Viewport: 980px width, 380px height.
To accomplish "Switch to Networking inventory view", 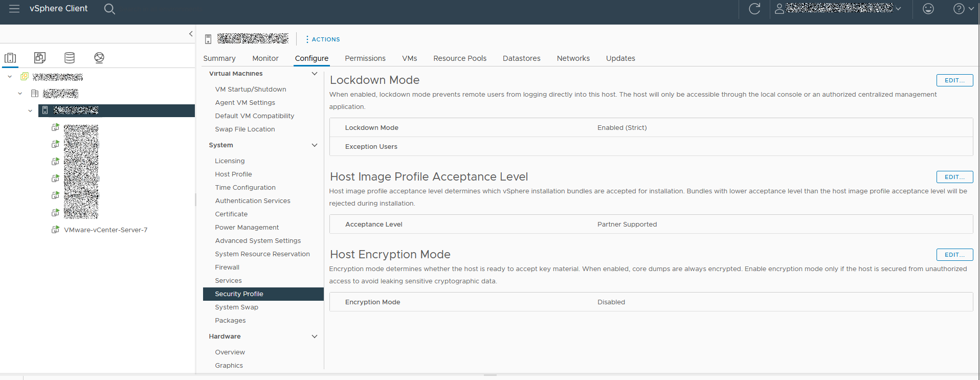I will 99,58.
